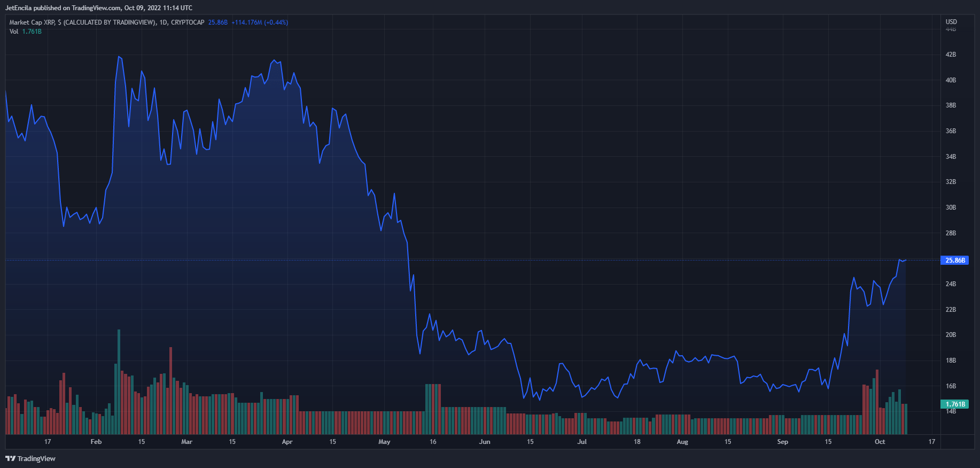The height and width of the screenshot is (468, 980).
Task: Click the 1.761B volume label on axis
Action: click(955, 404)
